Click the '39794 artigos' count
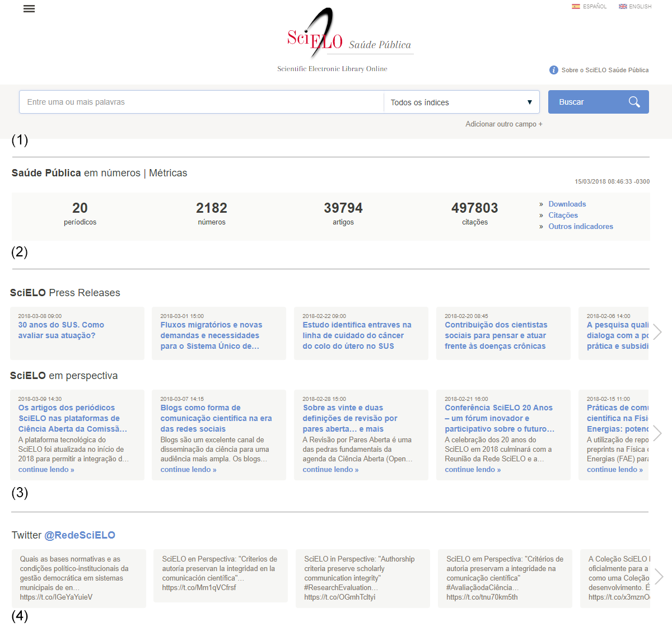This screenshot has width=672, height=636. 343,214
